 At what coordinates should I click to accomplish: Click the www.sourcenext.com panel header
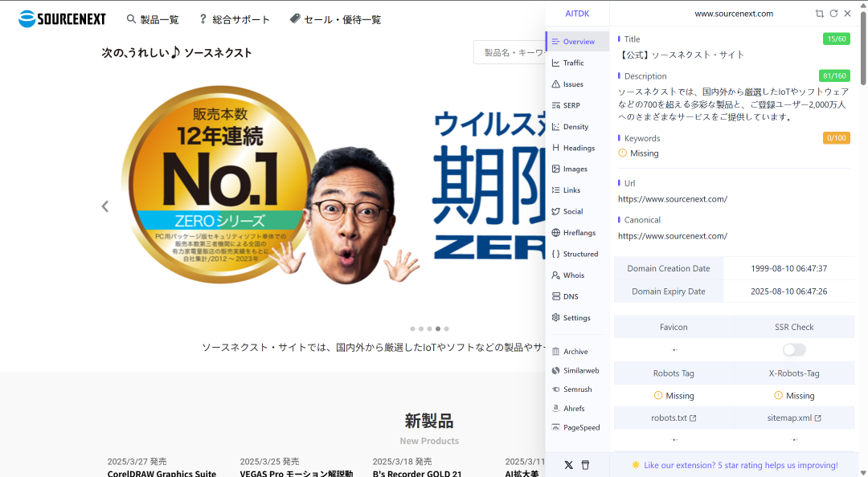pos(734,14)
